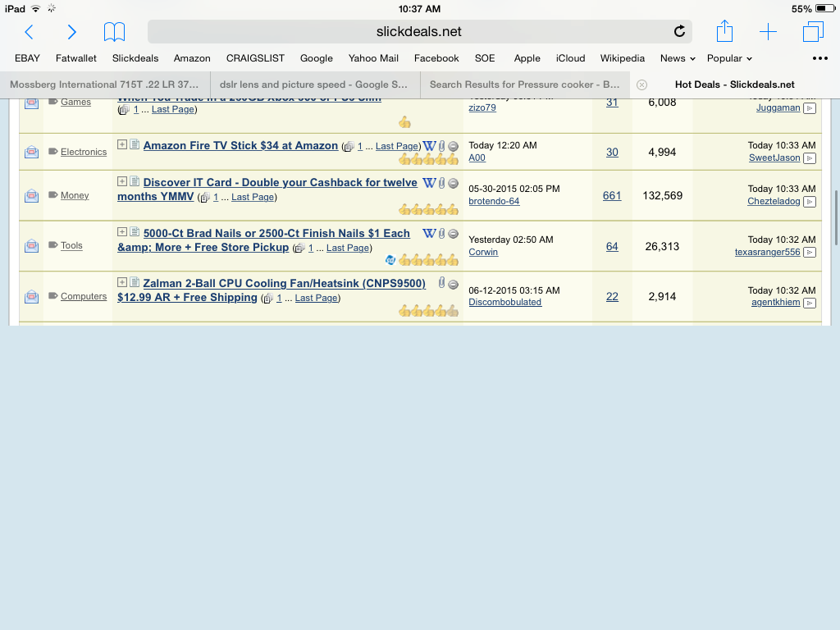The width and height of the screenshot is (840, 630).
Task: Open Fatwallet favorites bookmark
Action: click(76, 58)
